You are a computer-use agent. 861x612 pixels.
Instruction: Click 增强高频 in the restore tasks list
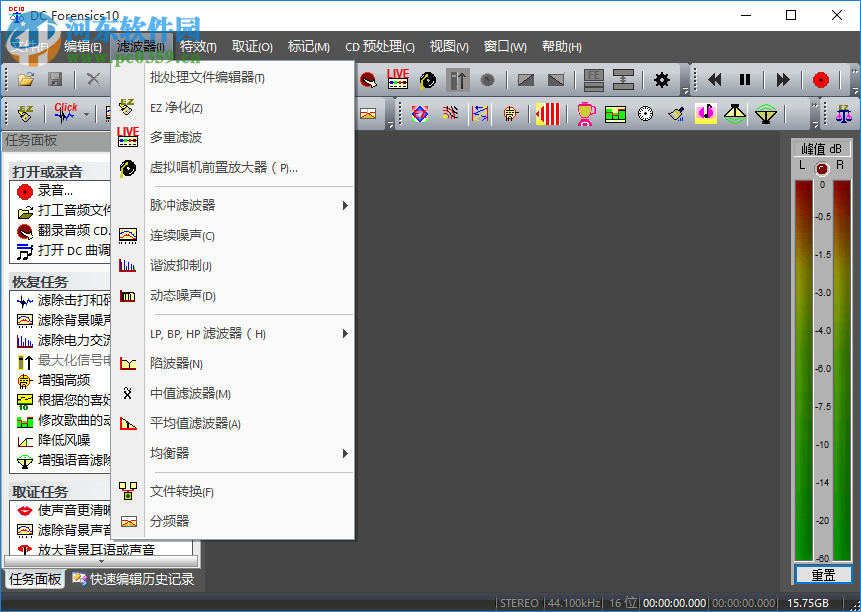[53, 380]
